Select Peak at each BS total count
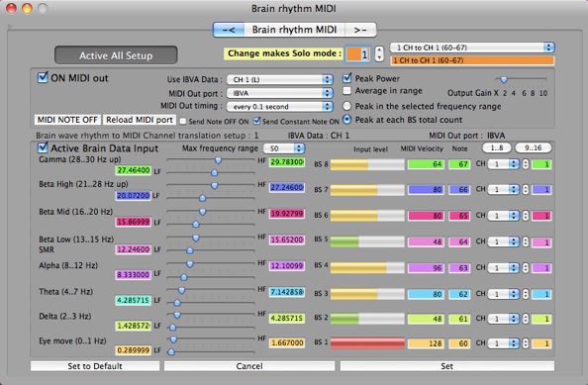Screen dimensions: 588x385 pyautogui.click(x=347, y=120)
